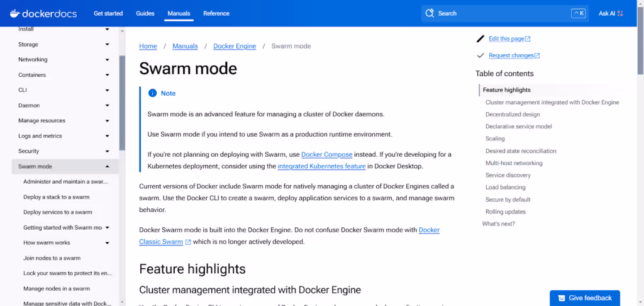Expand the Security section arrow
Screen dimensions: 644x306
point(107,151)
